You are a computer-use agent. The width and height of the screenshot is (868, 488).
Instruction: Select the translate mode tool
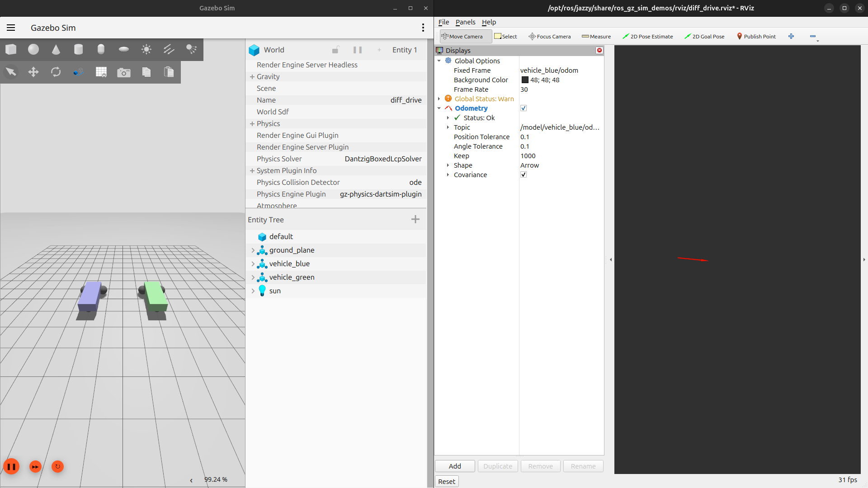point(33,72)
